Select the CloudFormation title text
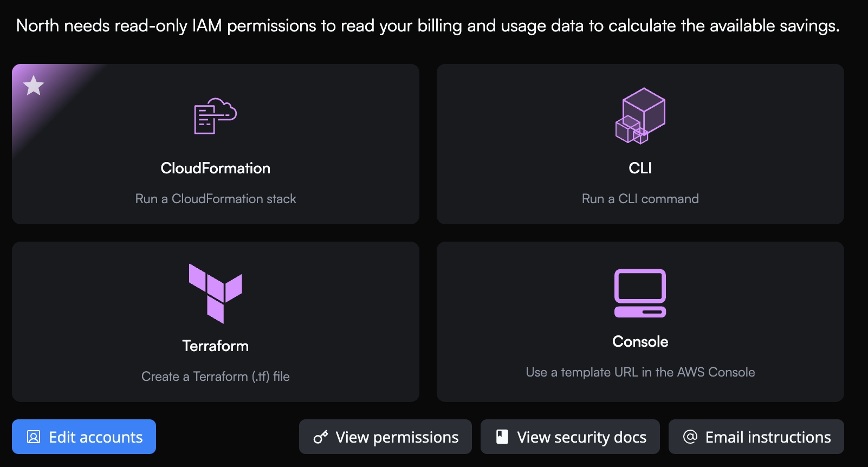Screen dimensions: 868x467 click(x=215, y=168)
